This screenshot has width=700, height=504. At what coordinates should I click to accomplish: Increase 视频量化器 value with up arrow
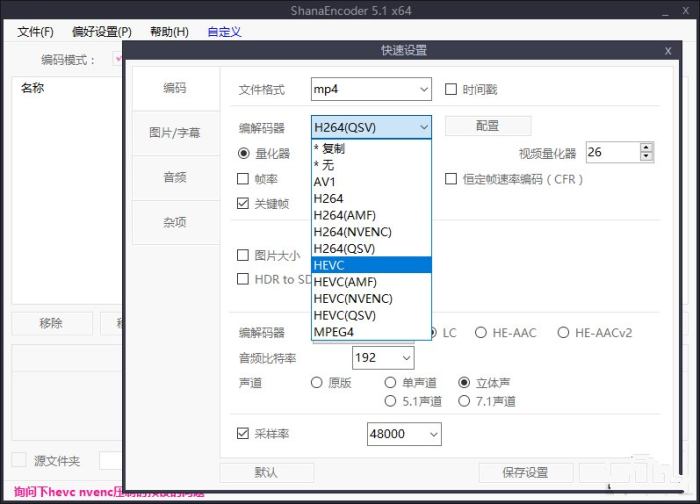tap(646, 147)
